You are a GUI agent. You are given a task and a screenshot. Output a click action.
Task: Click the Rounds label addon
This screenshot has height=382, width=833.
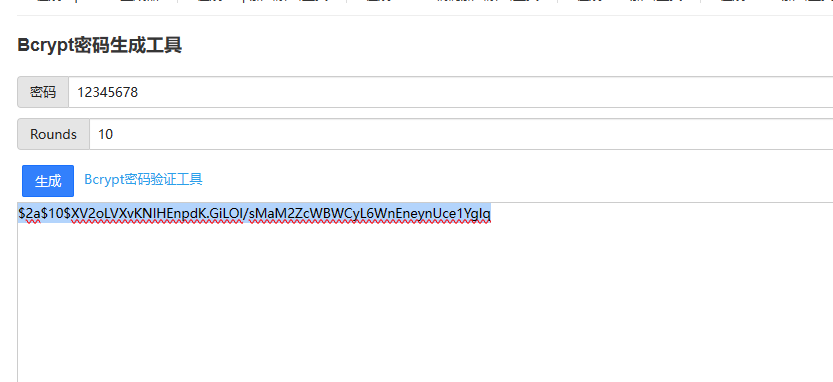tap(53, 134)
